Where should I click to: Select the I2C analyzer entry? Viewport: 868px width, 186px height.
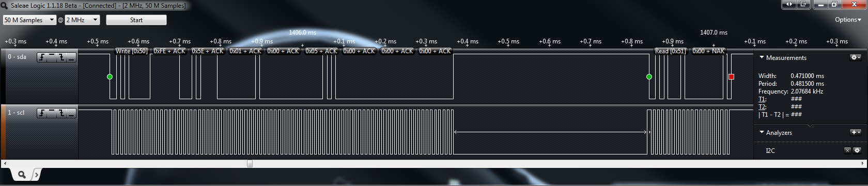[770, 150]
